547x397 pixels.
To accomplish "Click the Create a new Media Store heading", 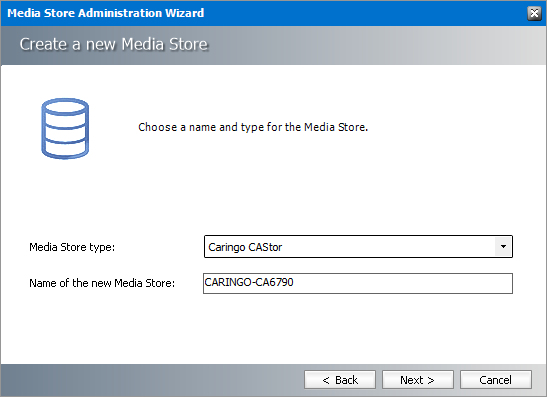I will 114,44.
